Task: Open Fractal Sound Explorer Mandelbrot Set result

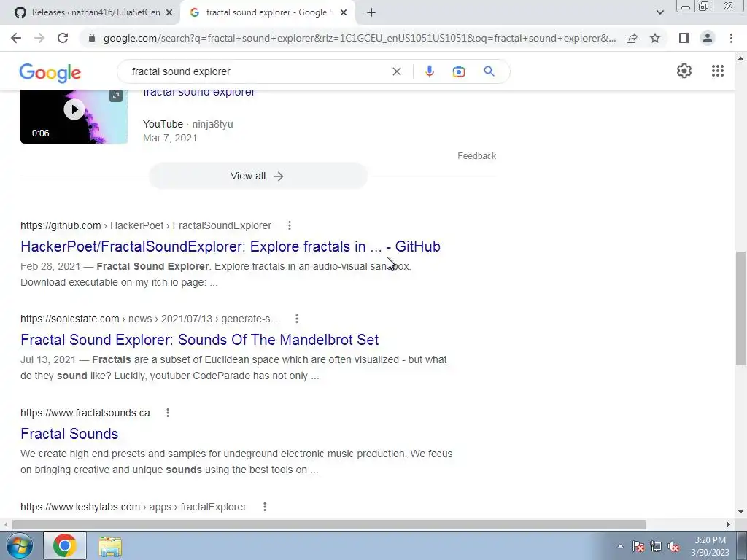Action: tap(200, 340)
